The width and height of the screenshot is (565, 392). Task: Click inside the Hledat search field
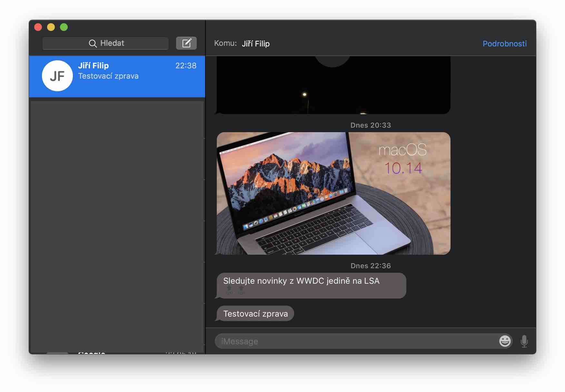coord(105,44)
